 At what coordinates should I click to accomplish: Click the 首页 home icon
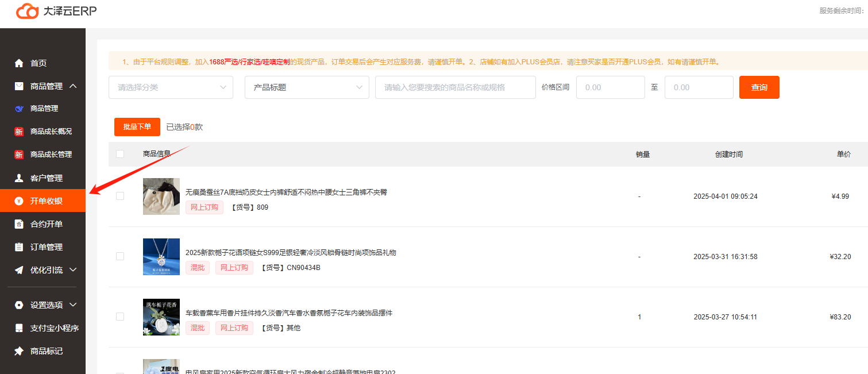click(19, 63)
